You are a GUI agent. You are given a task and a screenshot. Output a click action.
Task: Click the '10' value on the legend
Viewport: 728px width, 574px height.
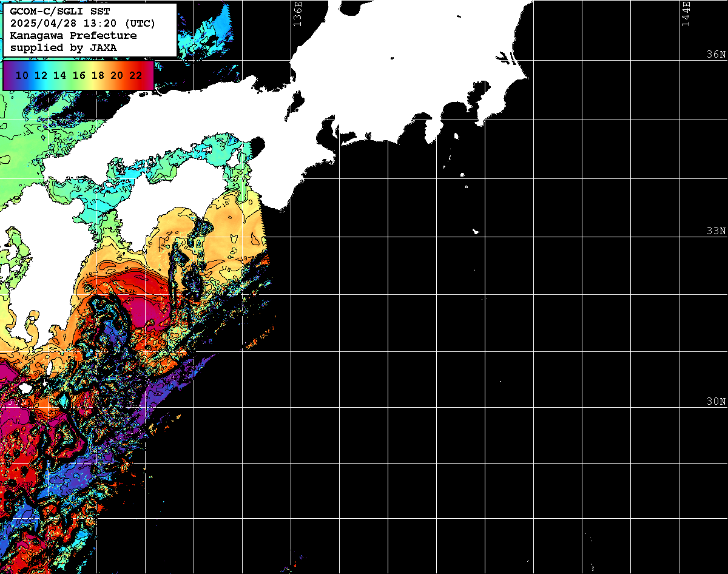[22, 76]
